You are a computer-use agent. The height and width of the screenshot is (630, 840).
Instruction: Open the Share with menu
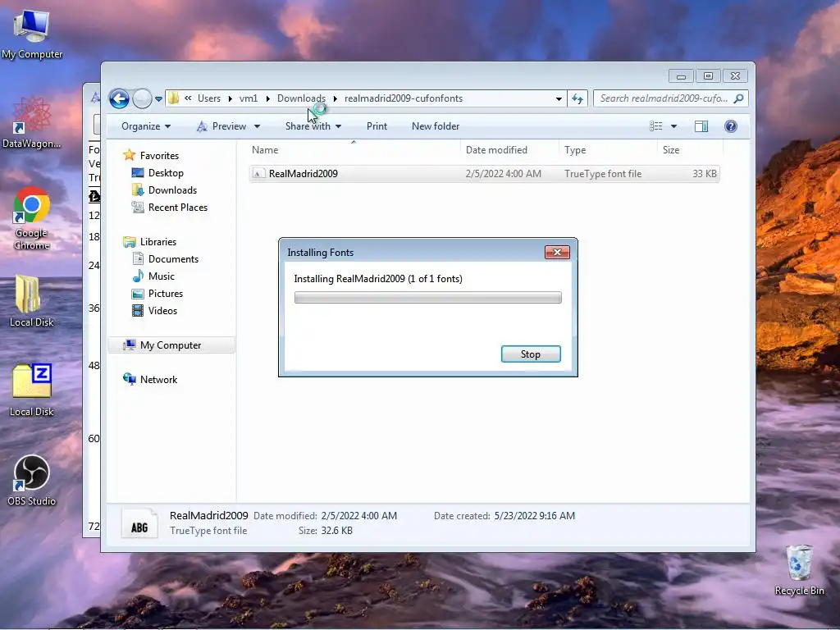click(x=313, y=126)
